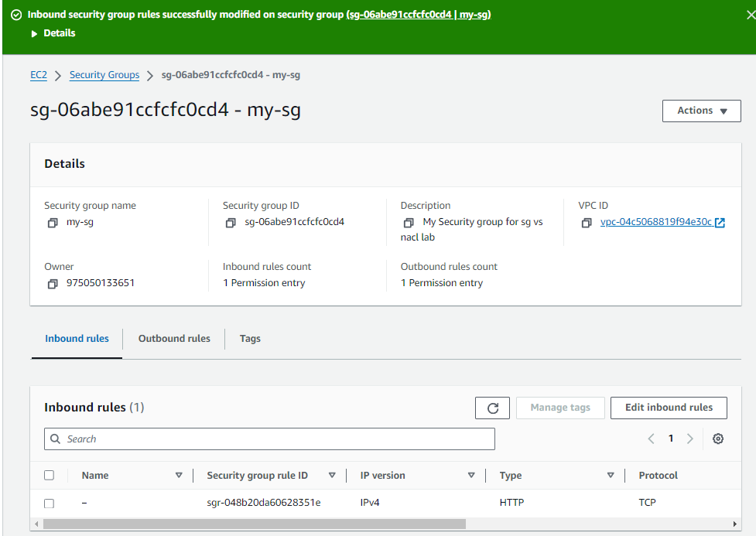Click Edit inbound rules button
The height and width of the screenshot is (536, 756).
point(669,408)
